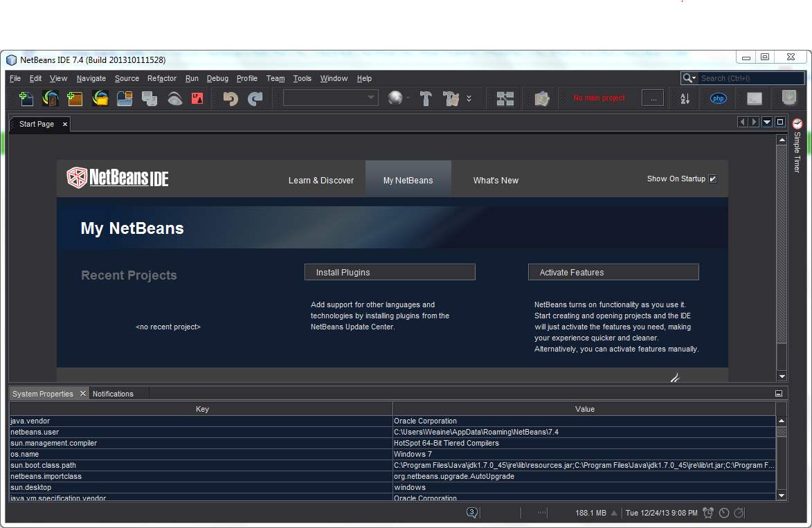Select the My NetBeans tab

click(408, 180)
